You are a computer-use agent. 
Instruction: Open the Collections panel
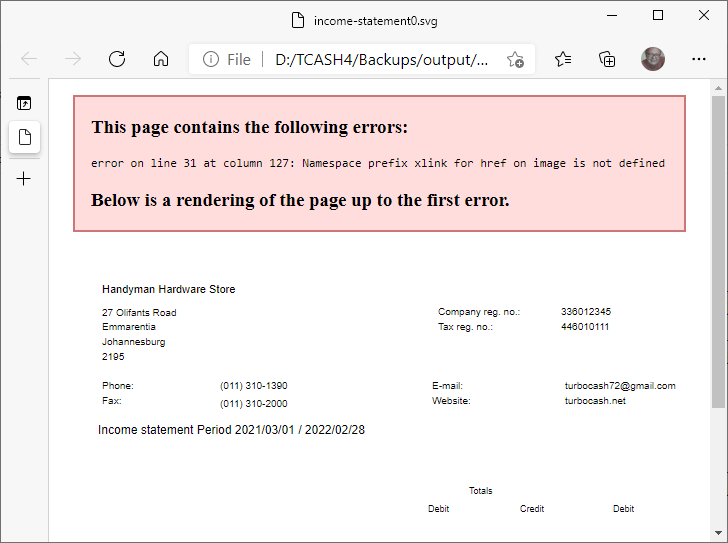click(x=607, y=59)
